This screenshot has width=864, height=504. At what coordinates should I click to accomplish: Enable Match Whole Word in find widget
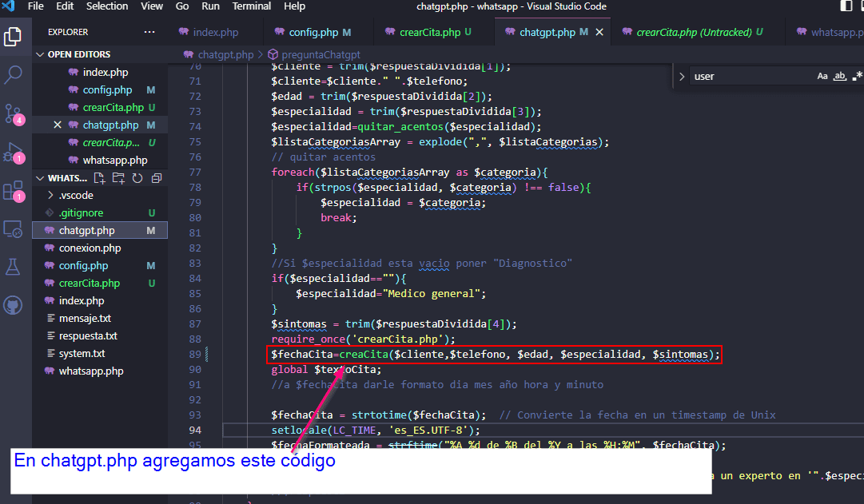839,76
